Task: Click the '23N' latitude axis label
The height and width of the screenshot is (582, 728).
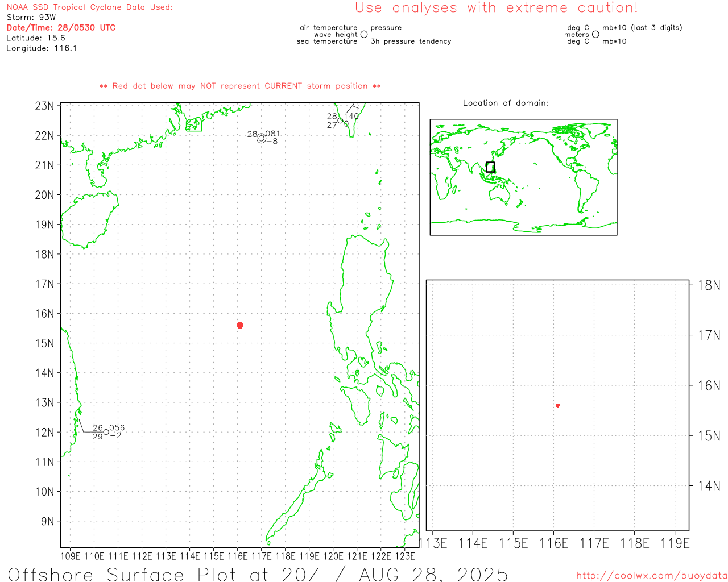Action: [x=44, y=106]
